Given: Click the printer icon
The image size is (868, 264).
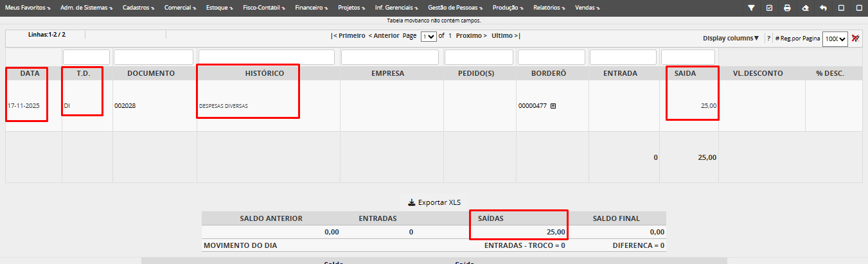Looking at the screenshot, I should pyautogui.click(x=787, y=8).
